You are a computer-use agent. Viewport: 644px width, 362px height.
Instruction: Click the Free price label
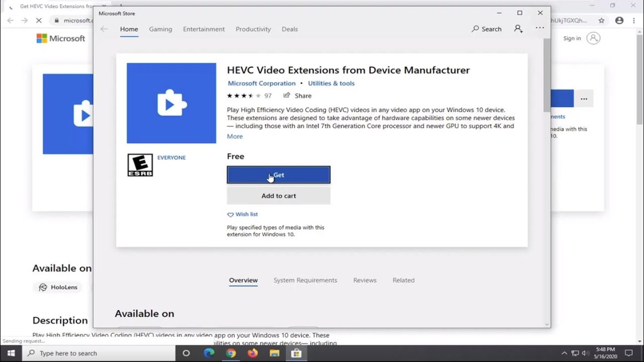[235, 156]
